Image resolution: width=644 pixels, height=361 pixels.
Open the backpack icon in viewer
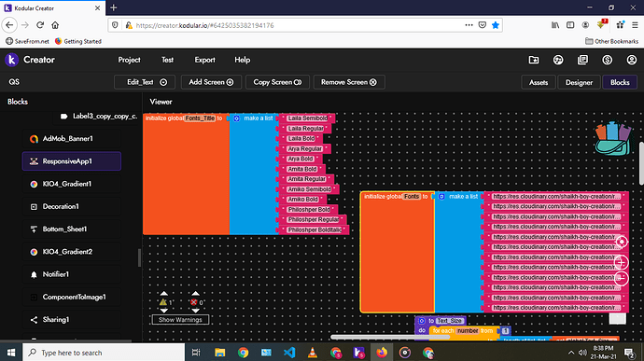[x=613, y=138]
